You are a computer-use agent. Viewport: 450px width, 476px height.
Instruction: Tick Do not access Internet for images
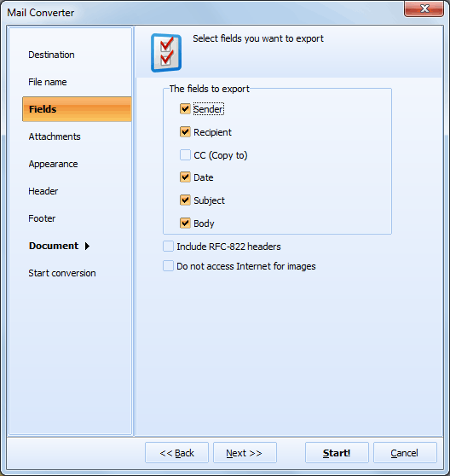pyautogui.click(x=168, y=266)
